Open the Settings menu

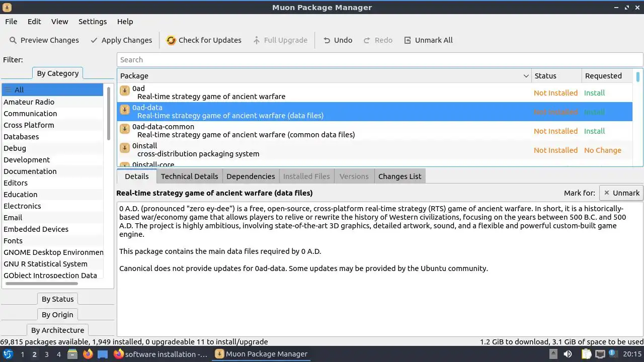pos(93,22)
